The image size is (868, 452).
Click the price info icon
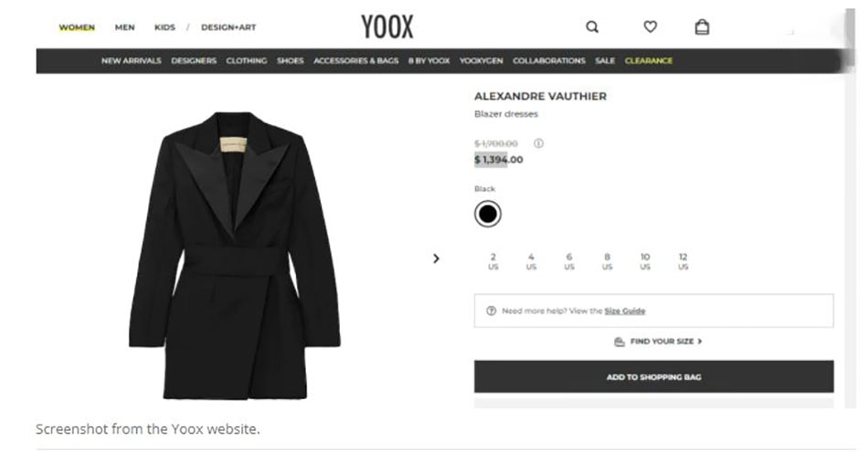click(x=538, y=143)
